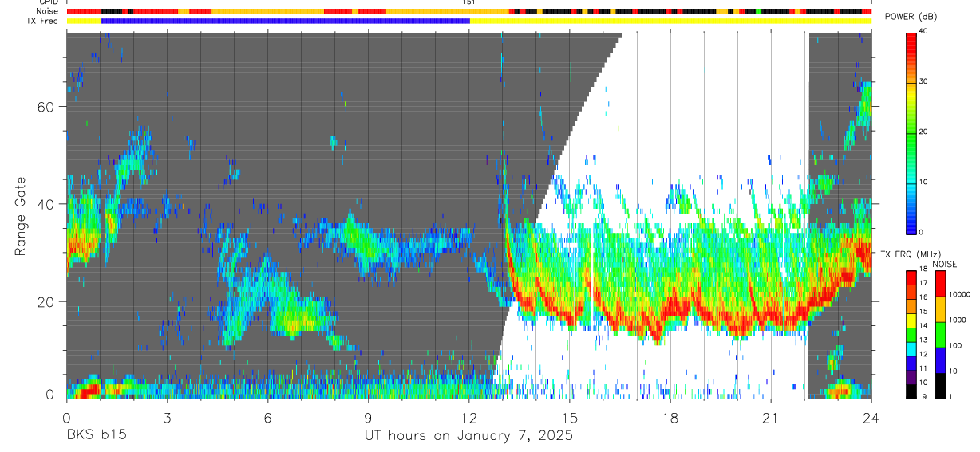This screenshot has width=980, height=452.
Task: Click the 21 tick on UT hours axis
Action: click(771, 418)
